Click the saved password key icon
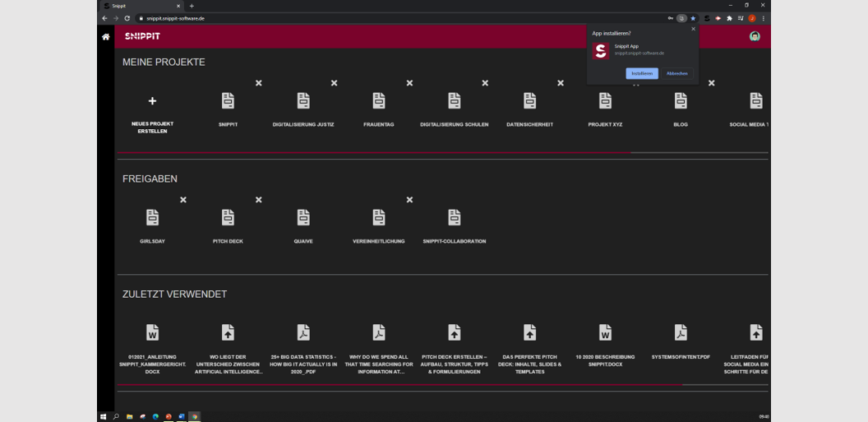This screenshot has height=422, width=868. click(x=671, y=18)
